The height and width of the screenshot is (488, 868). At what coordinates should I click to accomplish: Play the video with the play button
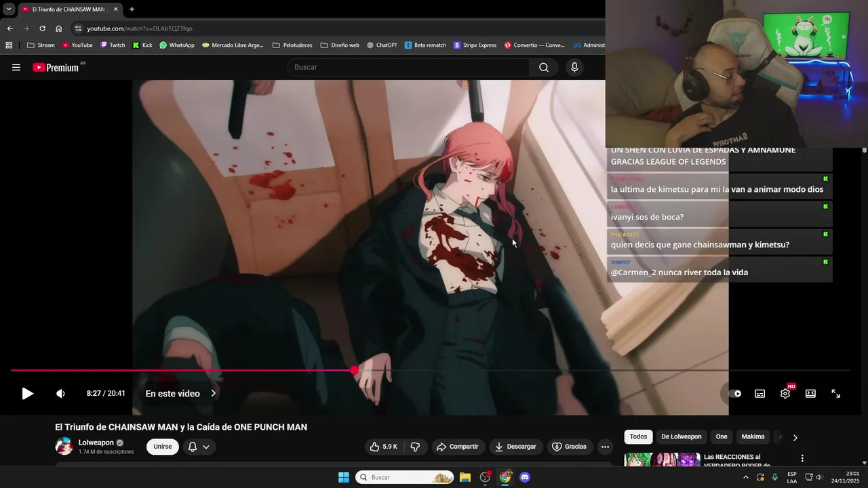[27, 393]
